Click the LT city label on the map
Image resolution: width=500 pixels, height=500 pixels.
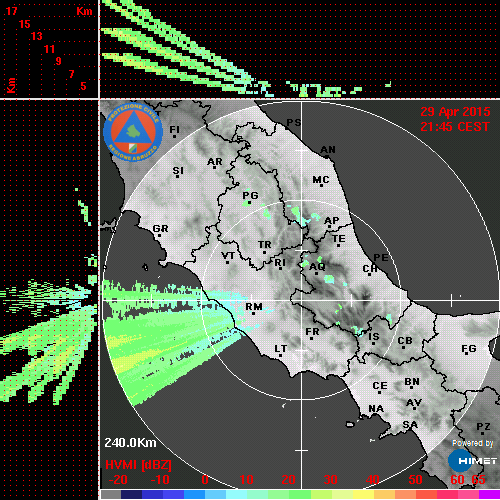coord(281,349)
